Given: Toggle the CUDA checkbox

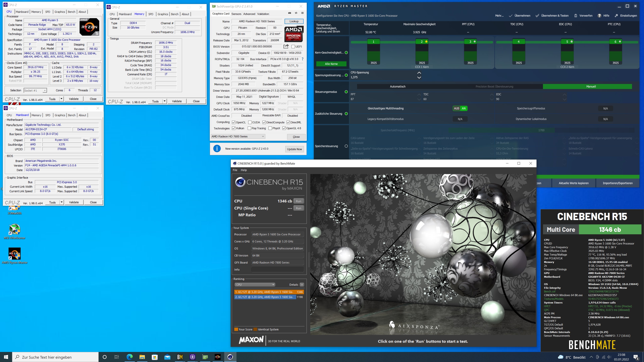Looking at the screenshot, I should 250,122.
